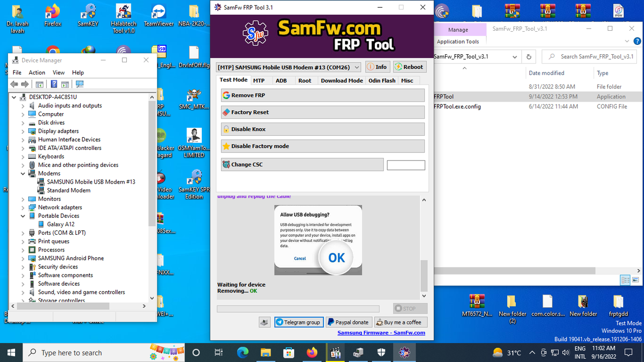This screenshot has width=644, height=362.
Task: Click the Reboot button
Action: tap(409, 67)
